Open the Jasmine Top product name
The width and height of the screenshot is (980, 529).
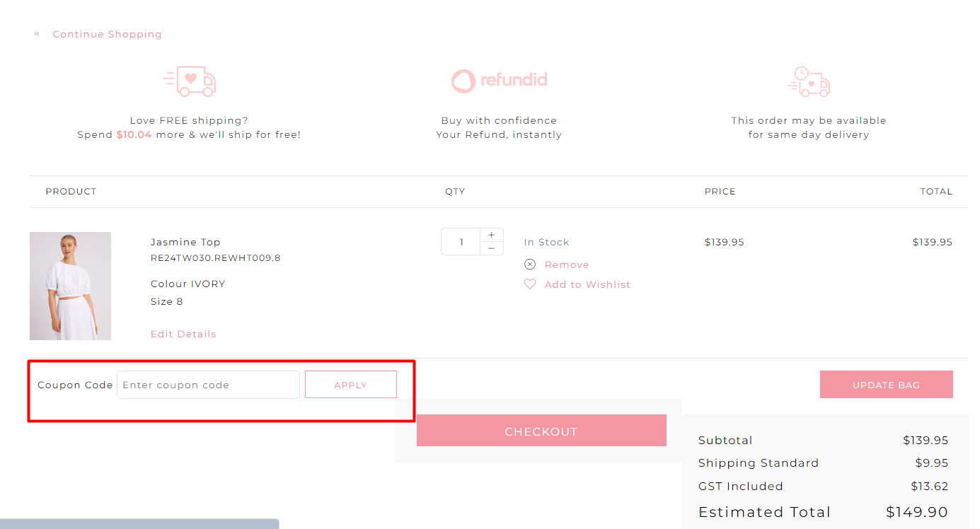point(185,242)
